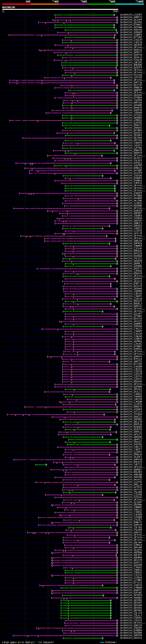Open hit UniRef100_A9VUW9
This screenshot has width=146, height=644.
point(131,27)
